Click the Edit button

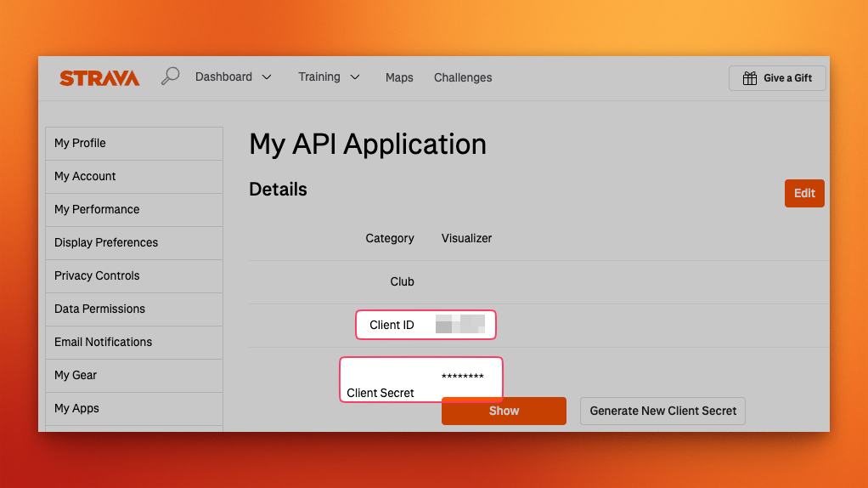tap(804, 193)
